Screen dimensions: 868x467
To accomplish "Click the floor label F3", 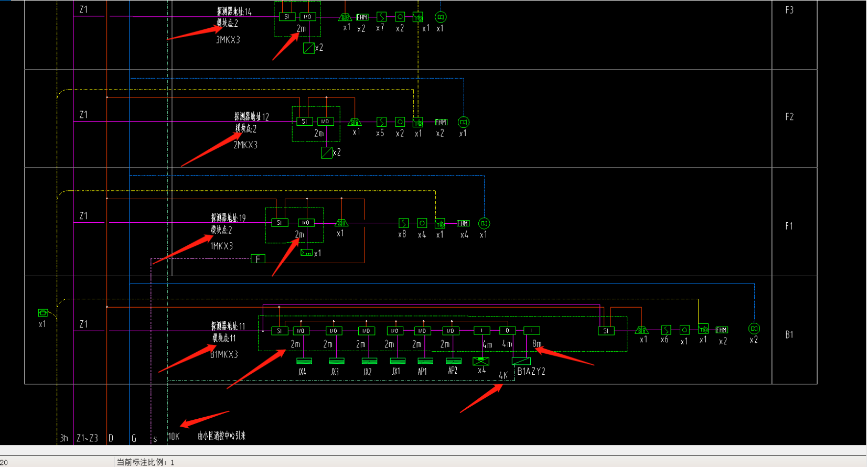I will click(x=789, y=10).
